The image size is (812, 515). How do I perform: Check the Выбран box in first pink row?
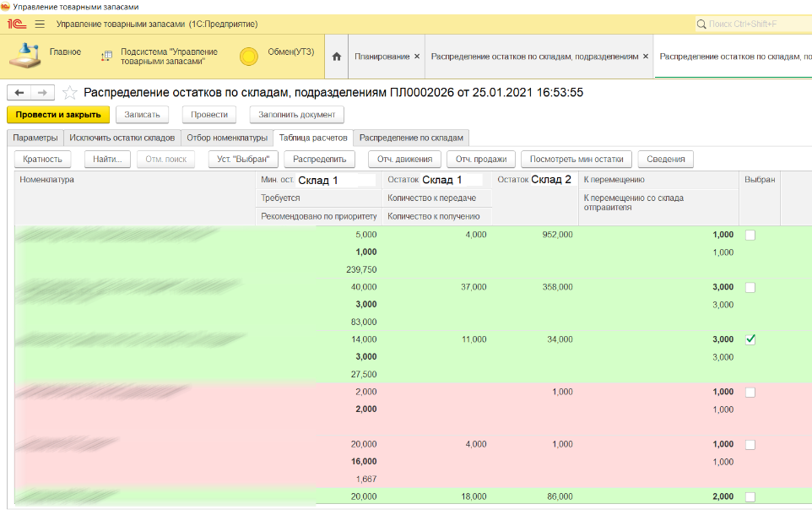coord(750,393)
